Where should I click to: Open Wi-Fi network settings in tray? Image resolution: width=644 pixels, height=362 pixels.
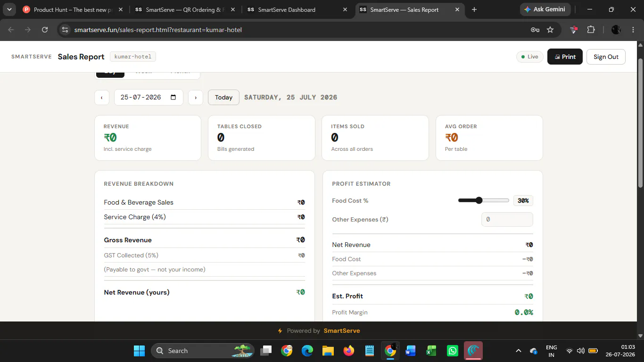pyautogui.click(x=570, y=351)
